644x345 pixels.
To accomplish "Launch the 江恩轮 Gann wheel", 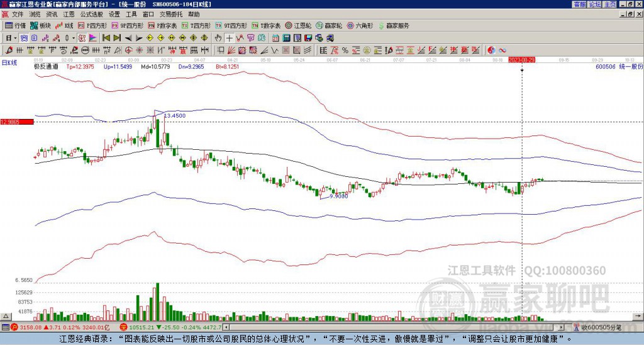I will (x=299, y=25).
